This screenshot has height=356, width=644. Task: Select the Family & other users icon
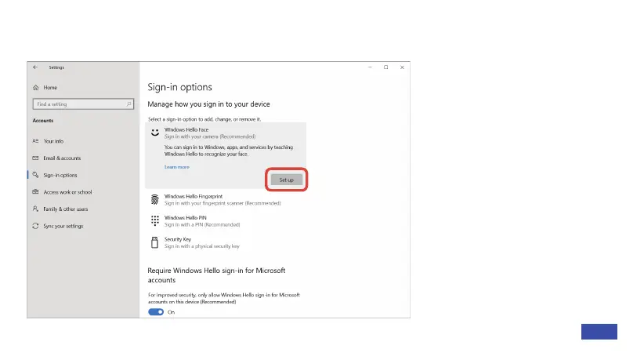click(35, 209)
